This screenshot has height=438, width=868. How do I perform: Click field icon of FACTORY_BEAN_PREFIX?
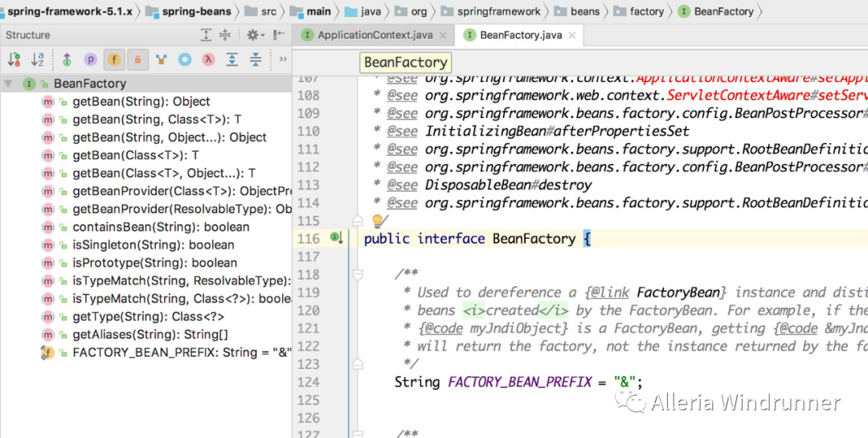(x=47, y=353)
